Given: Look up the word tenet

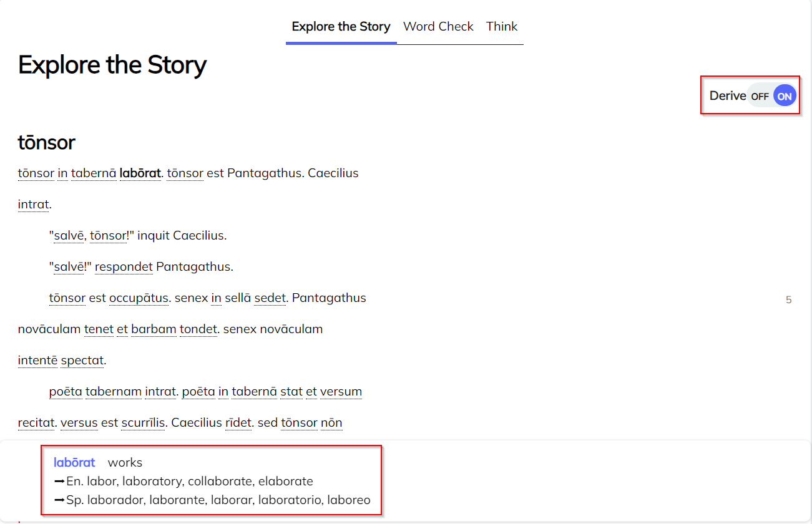Looking at the screenshot, I should coord(99,329).
